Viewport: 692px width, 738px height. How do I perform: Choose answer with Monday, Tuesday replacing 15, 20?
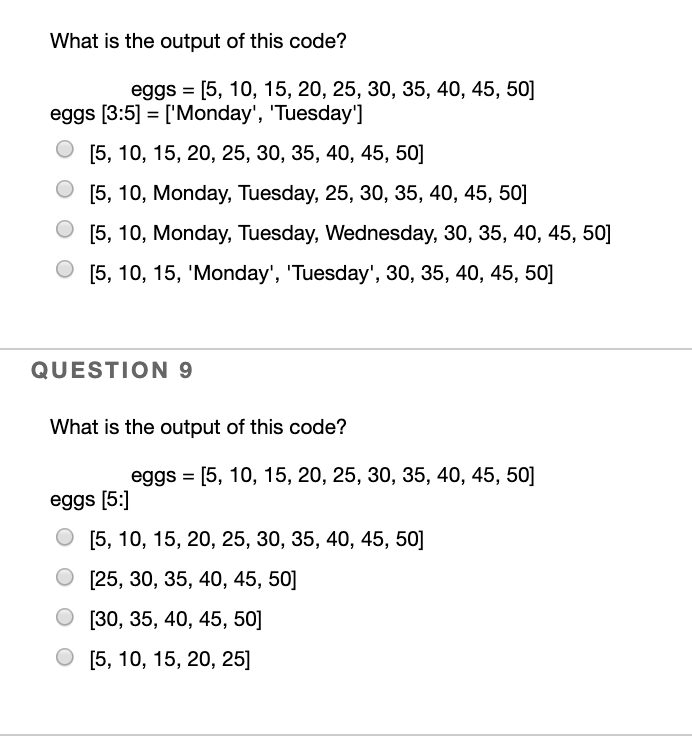point(64,192)
